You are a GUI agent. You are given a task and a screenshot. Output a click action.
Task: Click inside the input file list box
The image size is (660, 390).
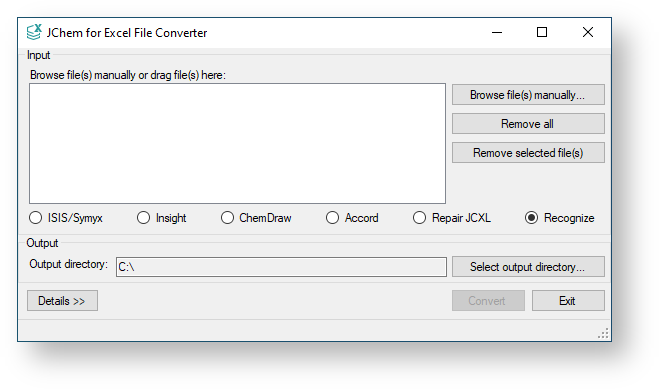pyautogui.click(x=237, y=143)
